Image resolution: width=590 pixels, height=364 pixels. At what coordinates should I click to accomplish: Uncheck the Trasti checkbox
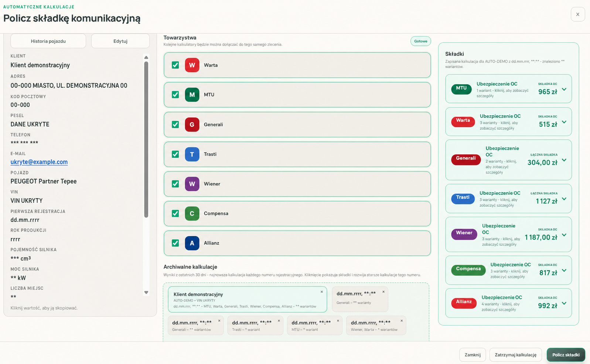click(175, 154)
